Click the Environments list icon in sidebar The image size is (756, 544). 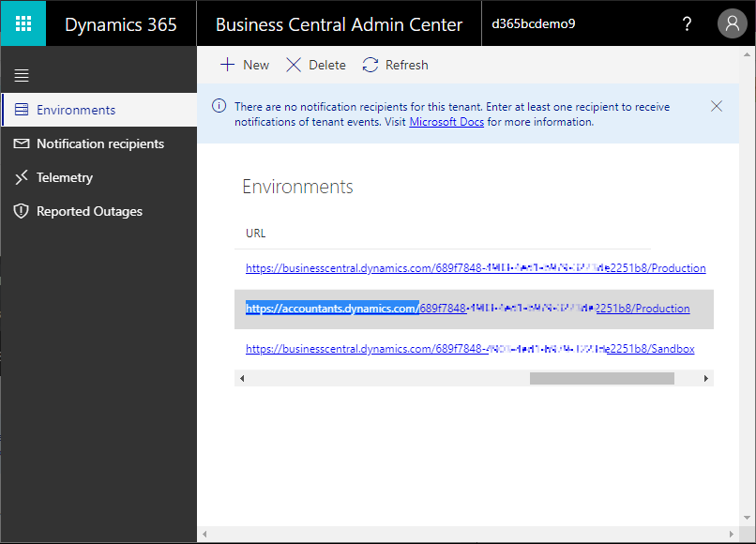[22, 110]
